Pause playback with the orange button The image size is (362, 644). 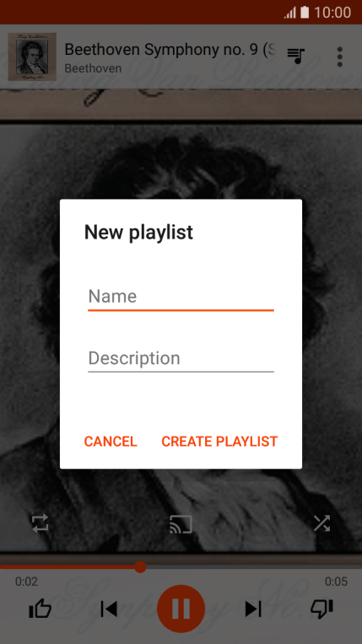point(181,609)
